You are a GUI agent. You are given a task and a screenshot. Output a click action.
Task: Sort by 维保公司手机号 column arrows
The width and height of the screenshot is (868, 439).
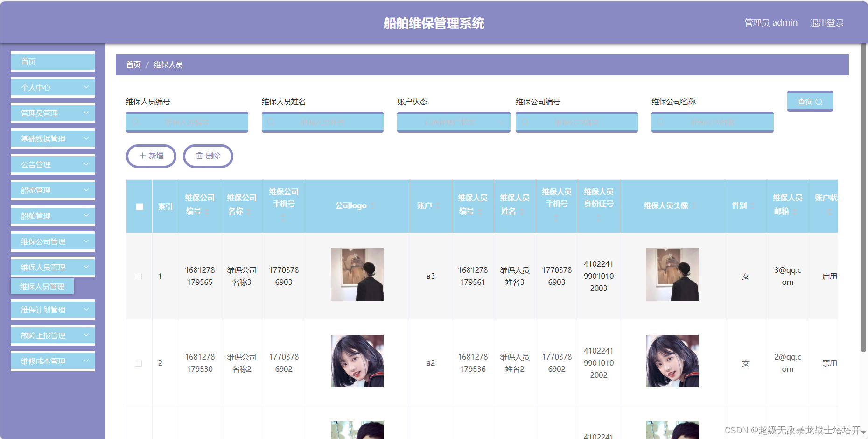(283, 218)
